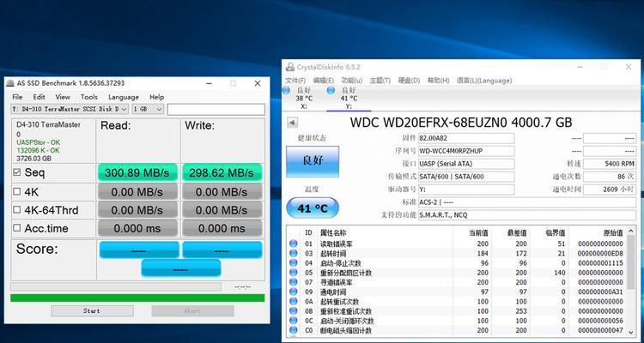This screenshot has width=644, height=343.
Task: Click the status orb for attribute 03
Action: coord(294,254)
